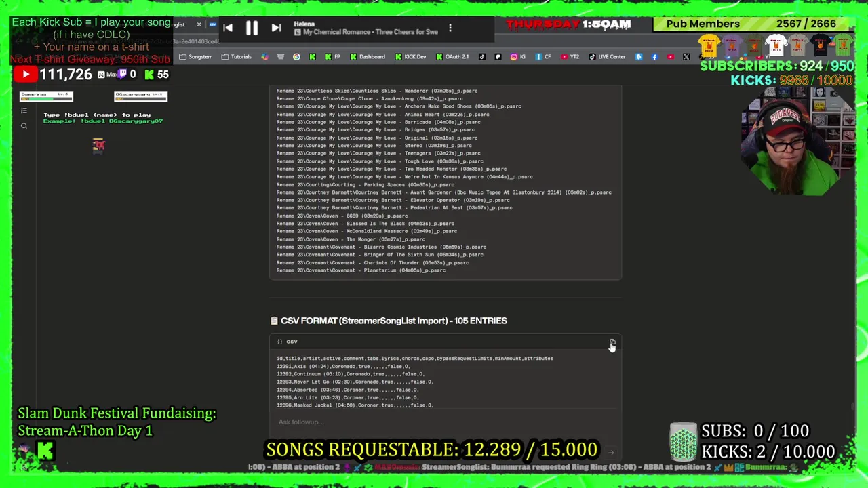Click the Rename line Covenant - Planetarium
The width and height of the screenshot is (868, 488).
[361, 270]
